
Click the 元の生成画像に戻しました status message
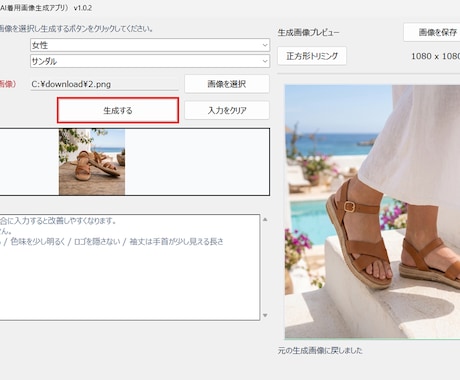[x=320, y=351]
